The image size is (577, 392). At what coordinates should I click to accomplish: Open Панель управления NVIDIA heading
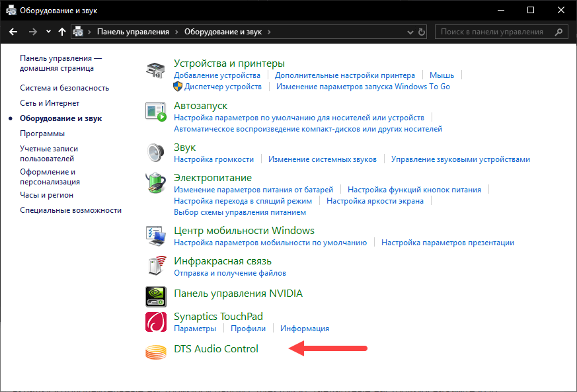pyautogui.click(x=238, y=294)
